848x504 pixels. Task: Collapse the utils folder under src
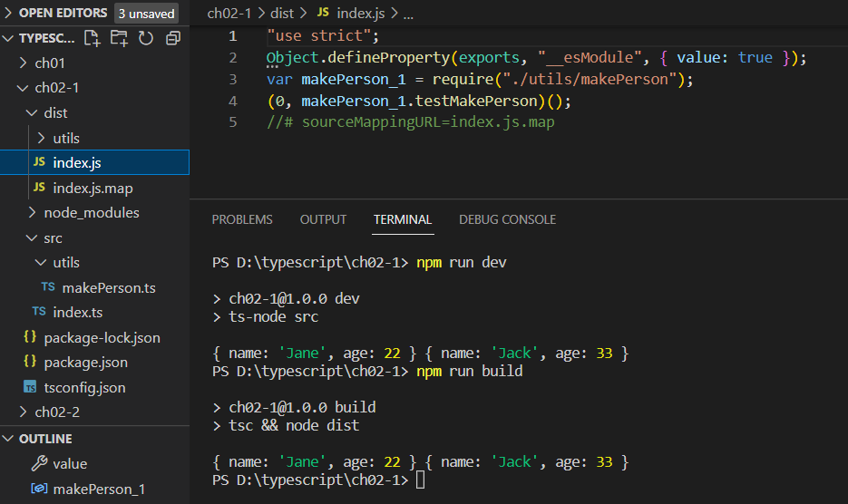[x=41, y=262]
